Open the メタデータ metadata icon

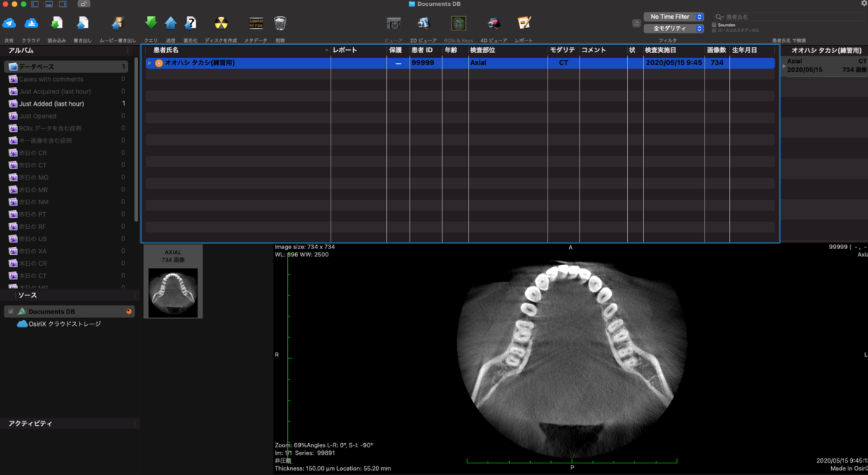[256, 23]
